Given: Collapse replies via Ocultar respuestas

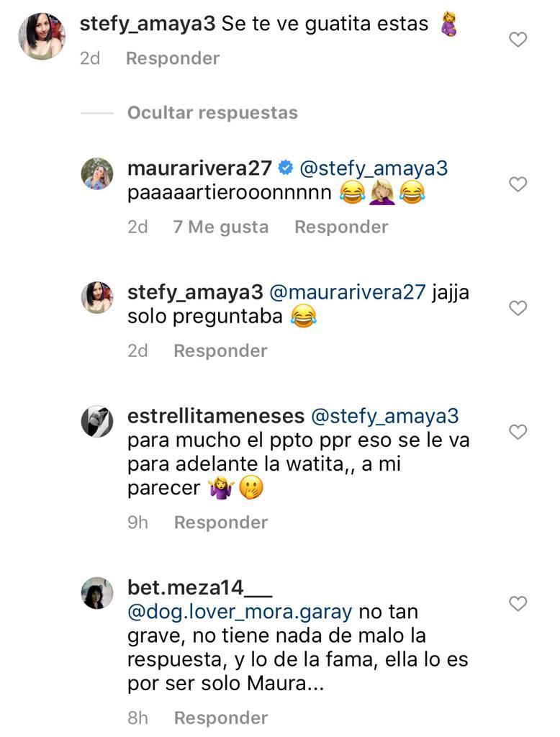Looking at the screenshot, I should 211,112.
